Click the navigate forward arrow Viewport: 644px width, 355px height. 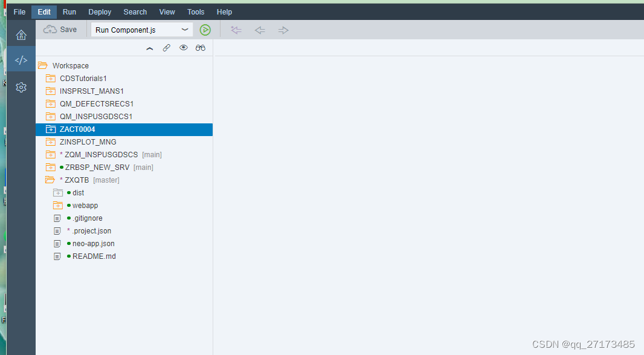click(283, 30)
